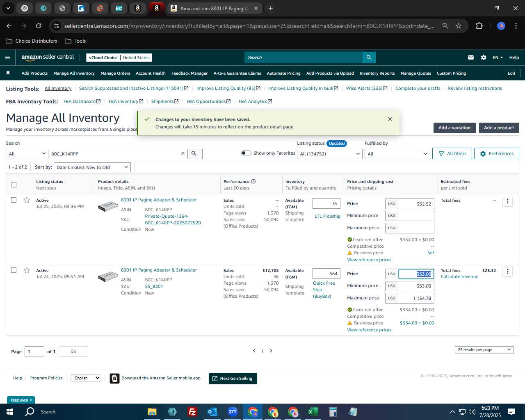Image resolution: width=525 pixels, height=420 pixels.
Task: Favorite the Private-Quote listing star
Action: pos(27,200)
